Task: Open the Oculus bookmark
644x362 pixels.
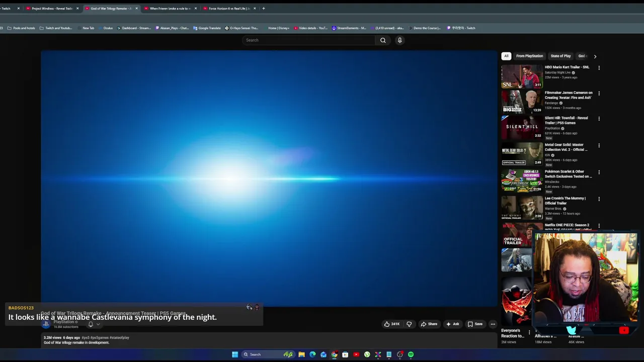Action: click(x=105, y=28)
